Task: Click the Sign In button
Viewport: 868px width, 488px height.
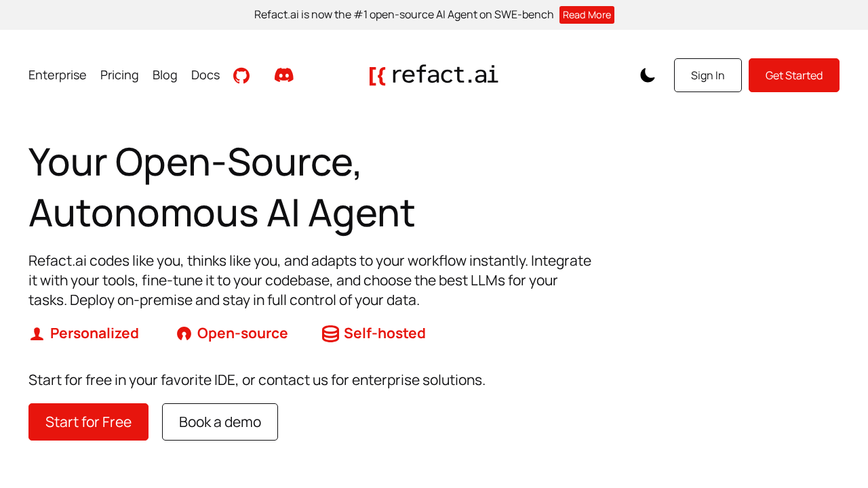Action: (707, 75)
